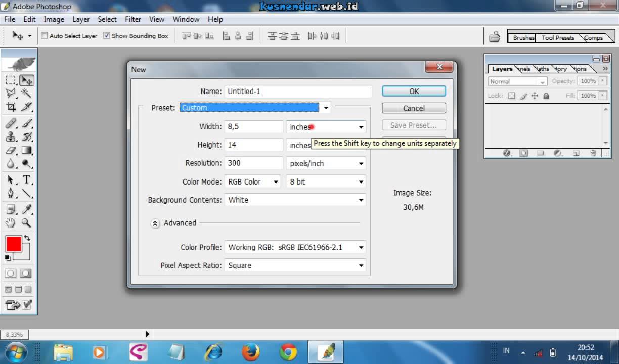
Task: Open the Color Profile dropdown
Action: [x=295, y=247]
